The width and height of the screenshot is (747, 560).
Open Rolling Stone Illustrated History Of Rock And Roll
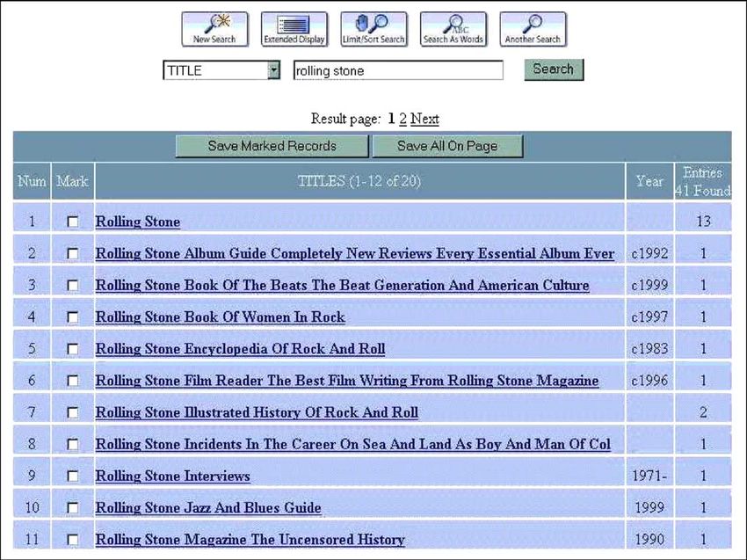coord(257,412)
